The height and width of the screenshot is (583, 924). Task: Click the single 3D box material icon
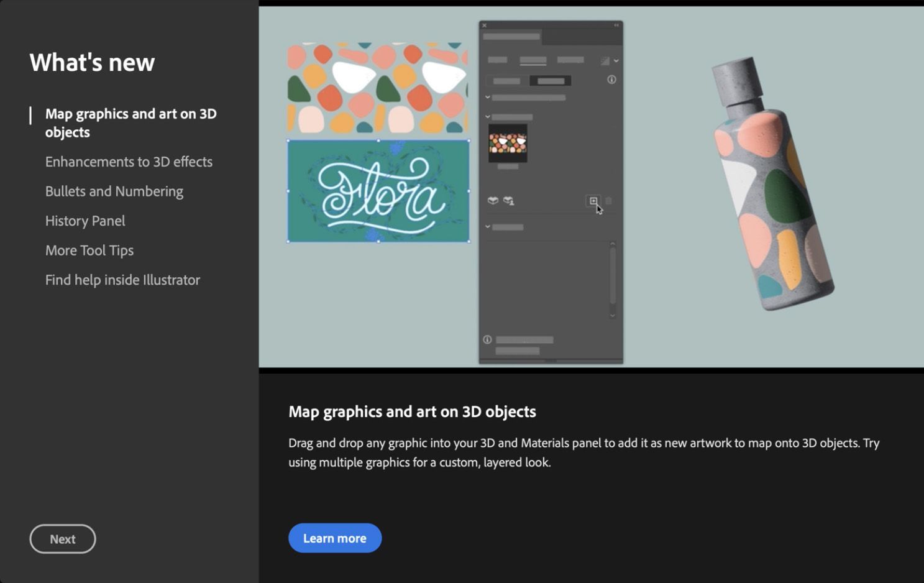click(493, 200)
